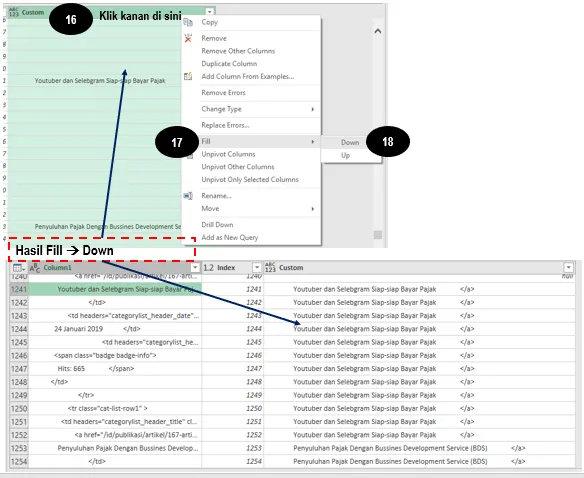The image size is (584, 478).
Task: Click Rename in the context menu
Action: point(216,196)
